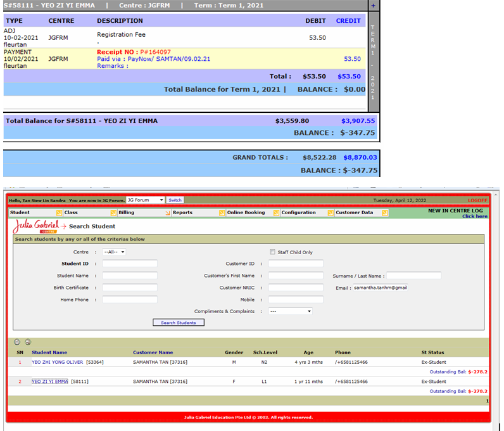The image size is (504, 431).
Task: Enable the Staff Child Only checkbox
Action: coord(273,252)
